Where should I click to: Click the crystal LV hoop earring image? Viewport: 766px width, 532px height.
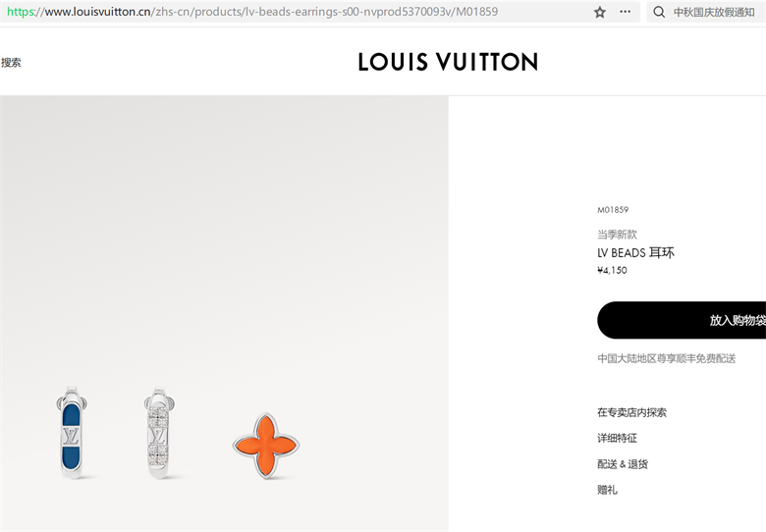(x=159, y=433)
